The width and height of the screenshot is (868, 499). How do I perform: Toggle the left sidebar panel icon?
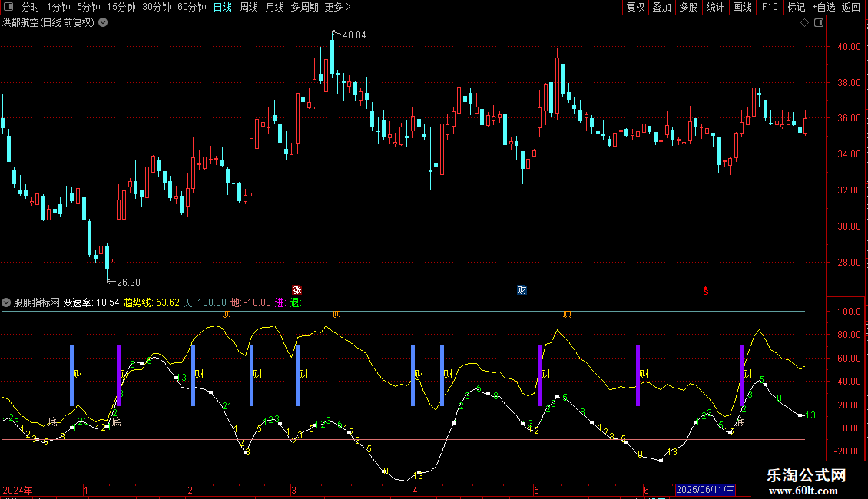(10, 7)
